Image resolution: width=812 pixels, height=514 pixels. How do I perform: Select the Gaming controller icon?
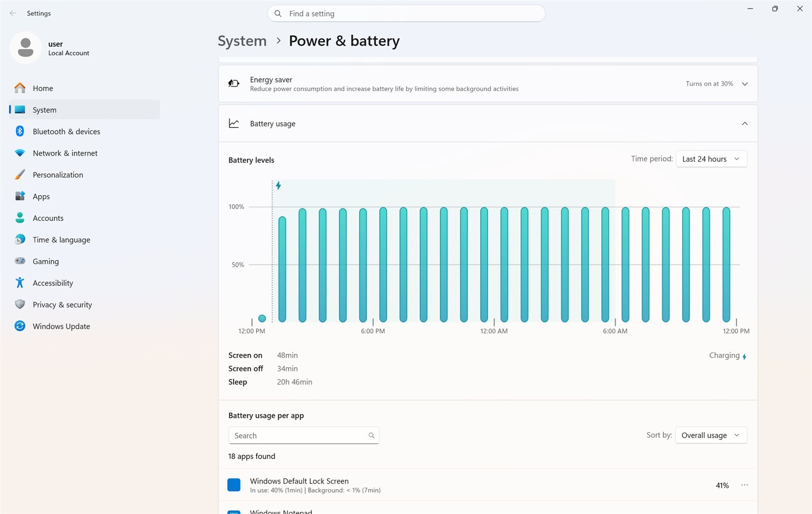pos(20,261)
